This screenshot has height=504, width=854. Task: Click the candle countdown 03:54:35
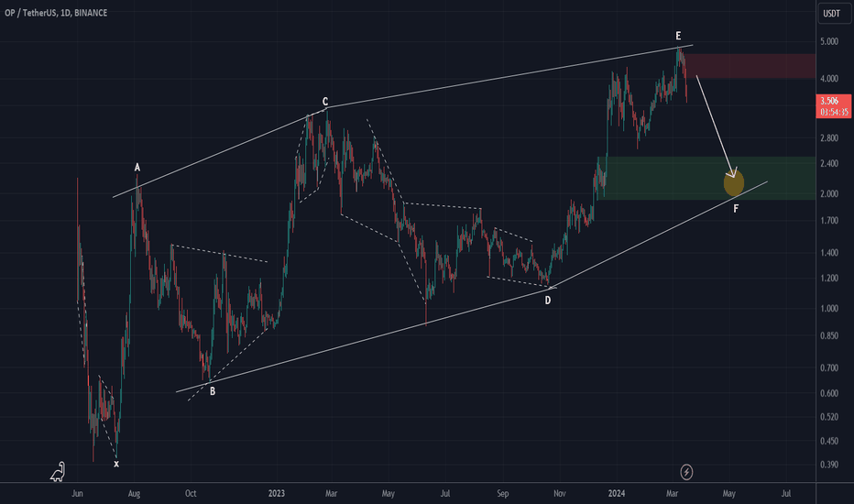[834, 112]
